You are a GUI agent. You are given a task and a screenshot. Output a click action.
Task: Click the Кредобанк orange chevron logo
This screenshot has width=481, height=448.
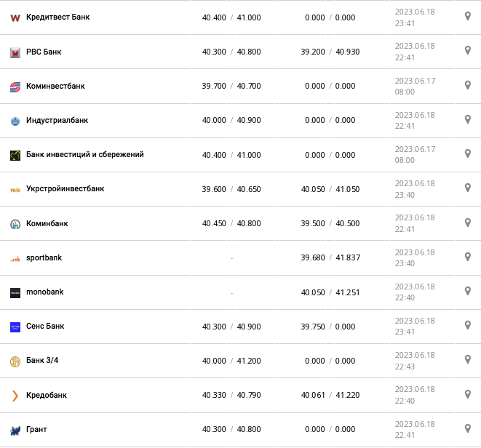[15, 396]
